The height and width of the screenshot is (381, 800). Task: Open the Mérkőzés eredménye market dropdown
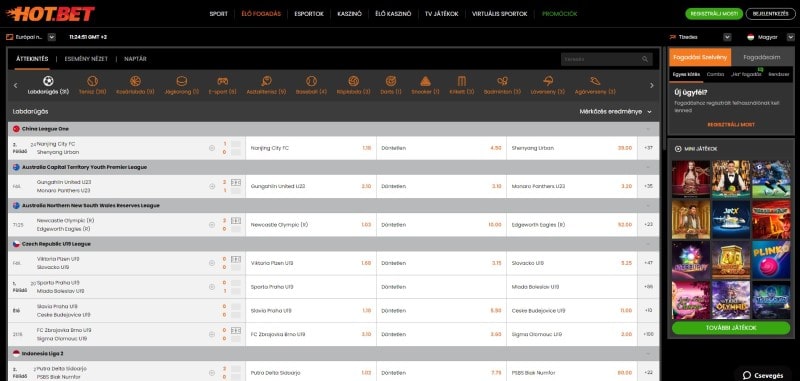pyautogui.click(x=615, y=111)
